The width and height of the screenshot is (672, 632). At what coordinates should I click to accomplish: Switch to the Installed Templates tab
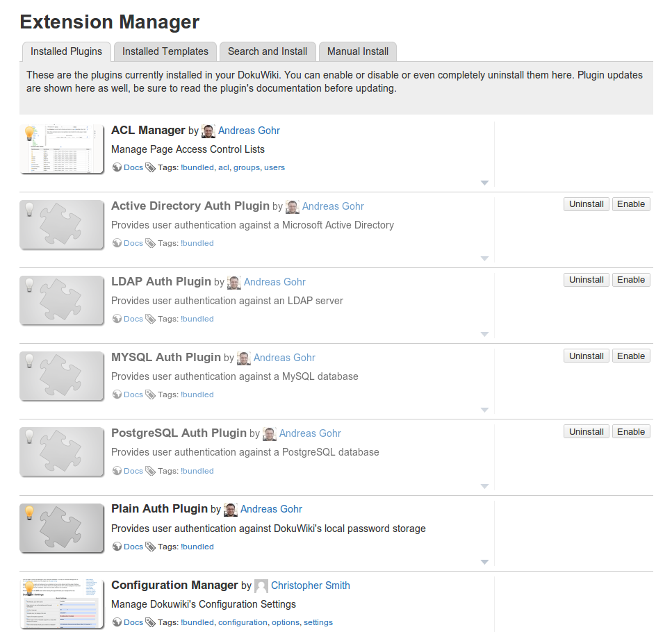(x=165, y=51)
